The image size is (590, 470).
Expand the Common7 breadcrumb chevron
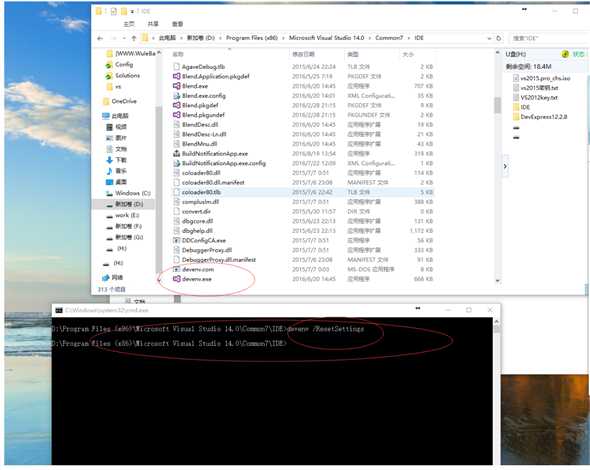pyautogui.click(x=409, y=38)
